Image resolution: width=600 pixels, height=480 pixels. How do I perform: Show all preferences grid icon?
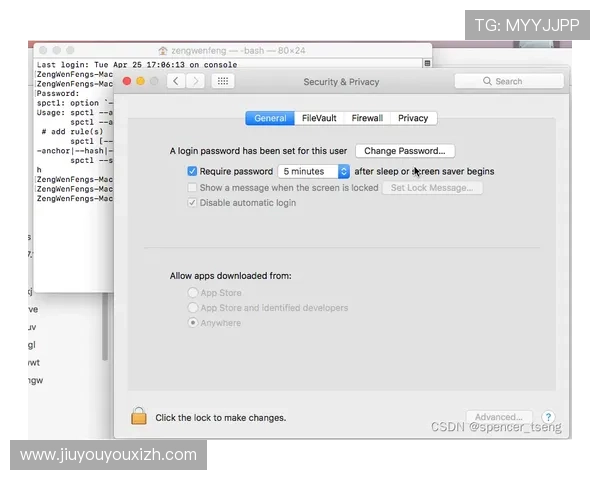pyautogui.click(x=223, y=81)
